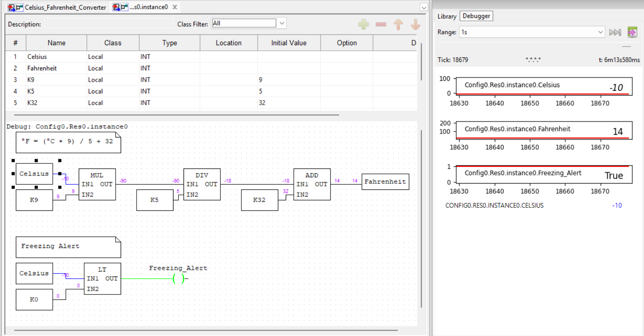Click the diagram's vertical scrollbar
Screen dimensions: 644x336
(421, 219)
